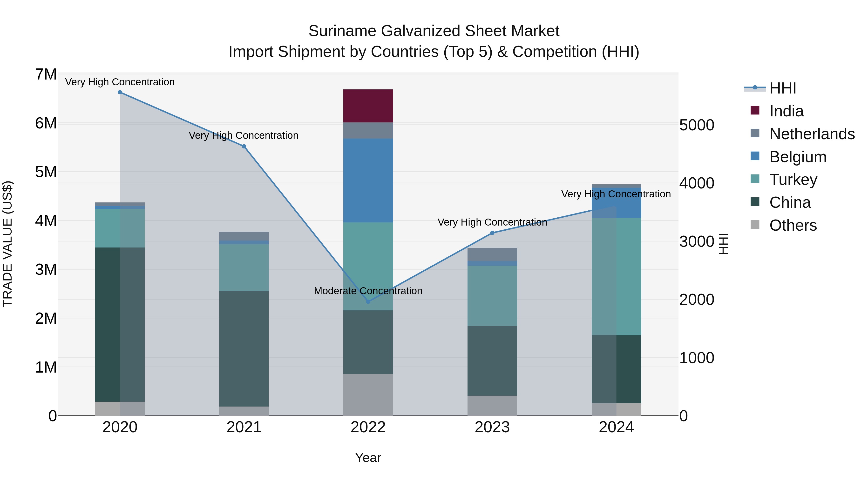868x488 pixels.
Task: Click the Netherlands segment of the 2021 bar
Action: [x=244, y=236]
